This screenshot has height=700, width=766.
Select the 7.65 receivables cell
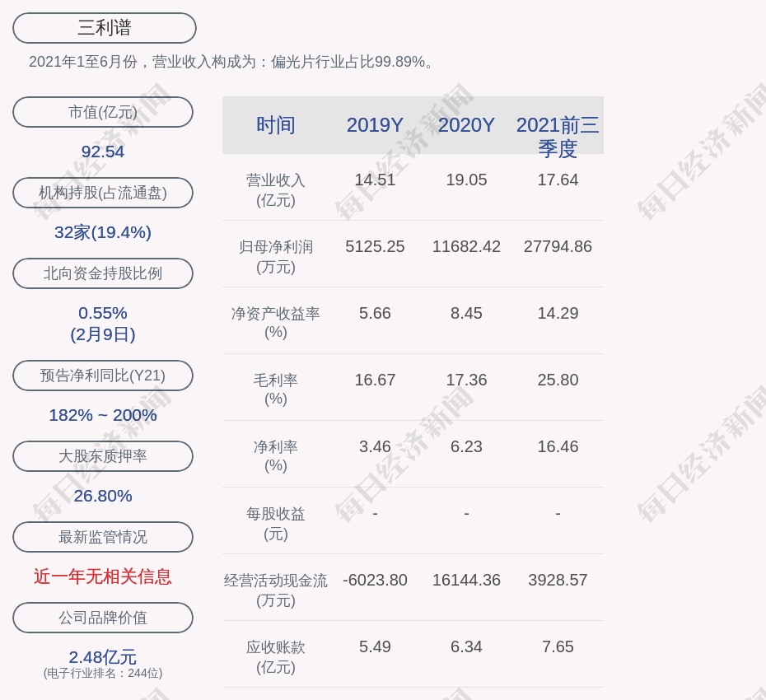558,646
